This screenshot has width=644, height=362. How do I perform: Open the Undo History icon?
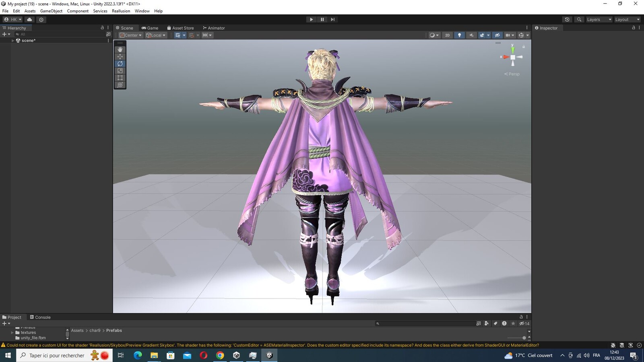[x=567, y=19]
